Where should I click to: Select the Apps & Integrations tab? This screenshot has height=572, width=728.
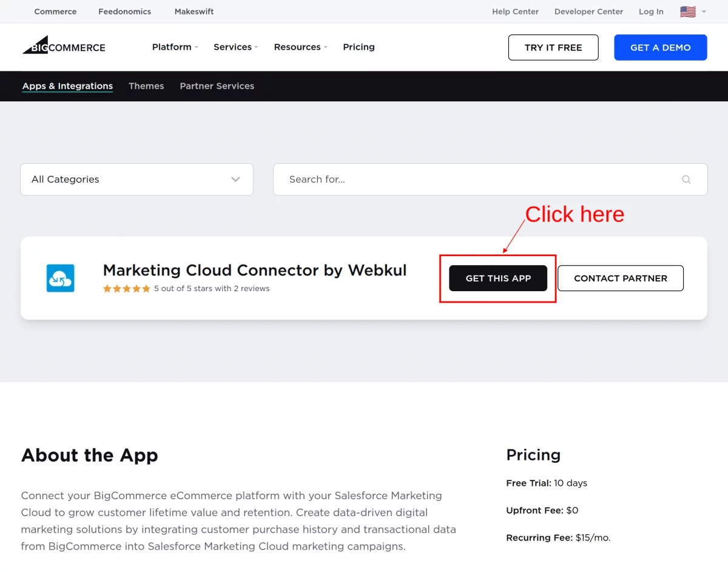coord(67,86)
